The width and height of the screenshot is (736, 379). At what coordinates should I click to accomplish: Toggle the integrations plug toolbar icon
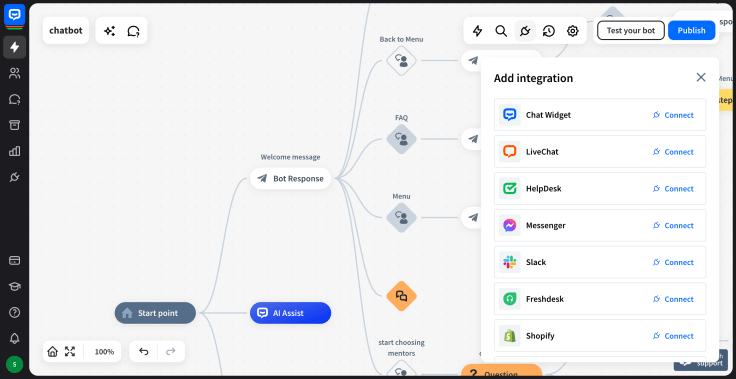[x=525, y=31]
